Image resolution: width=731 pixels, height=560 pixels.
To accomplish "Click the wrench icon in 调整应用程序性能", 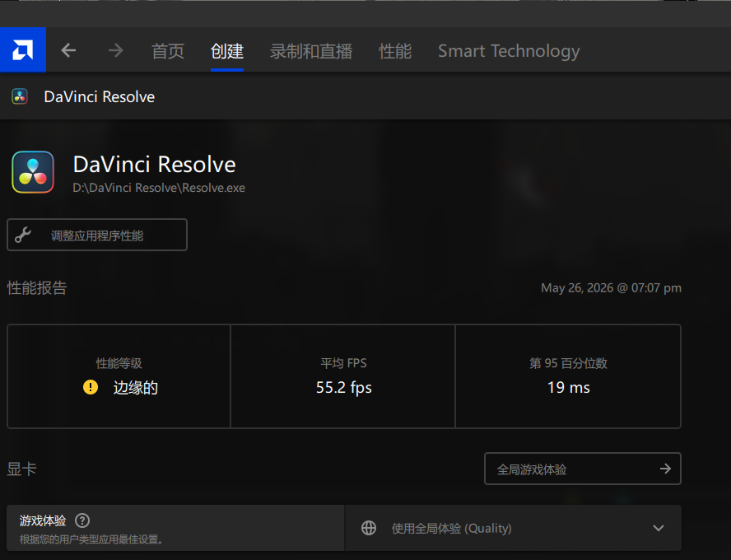I will [x=23, y=235].
